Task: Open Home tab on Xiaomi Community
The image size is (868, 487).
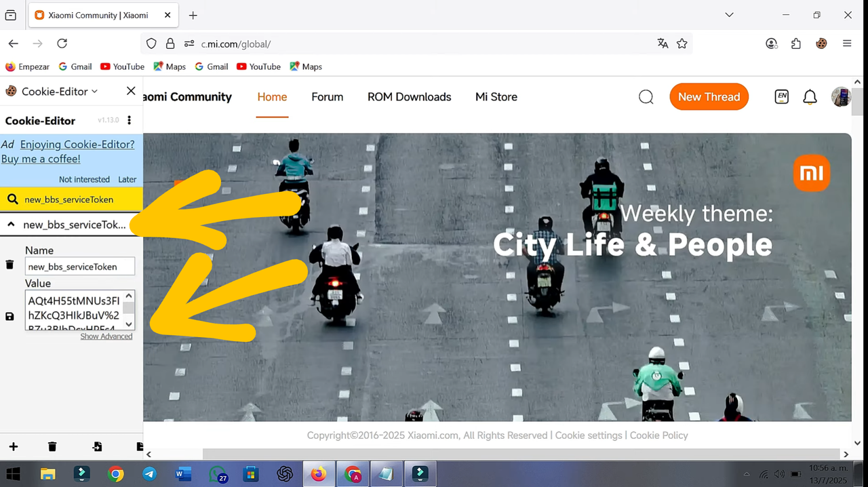Action: 272,97
